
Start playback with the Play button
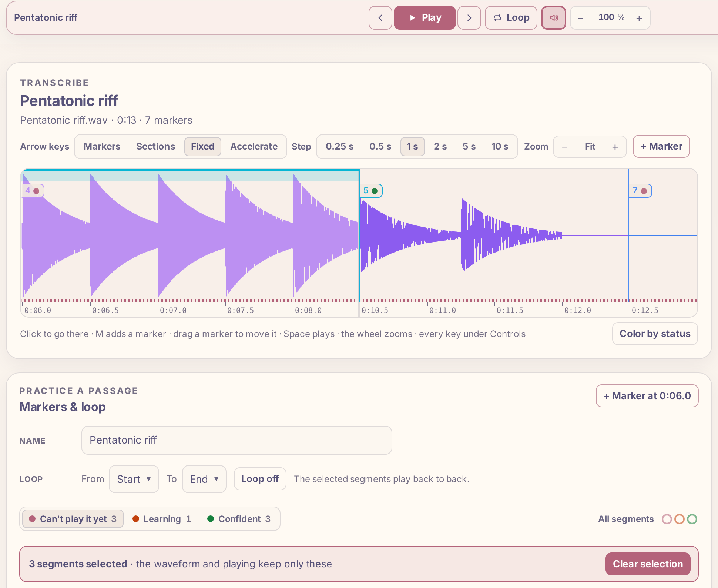tap(425, 18)
